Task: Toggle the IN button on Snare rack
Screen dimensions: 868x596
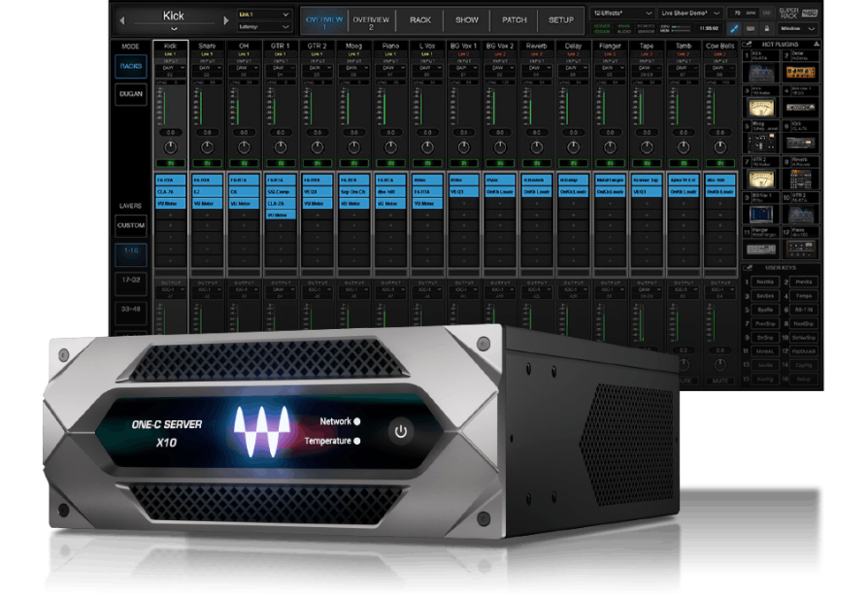Action: [x=207, y=163]
